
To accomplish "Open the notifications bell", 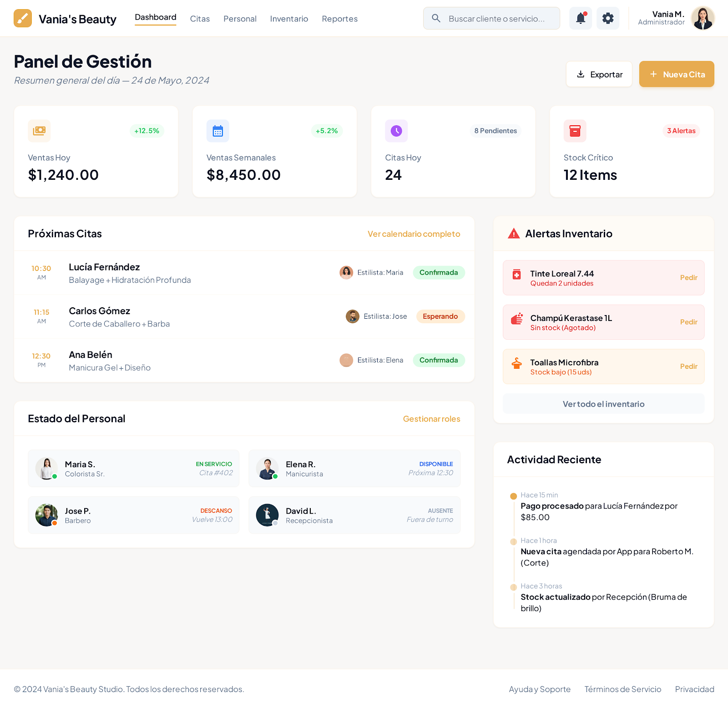I will tap(580, 18).
